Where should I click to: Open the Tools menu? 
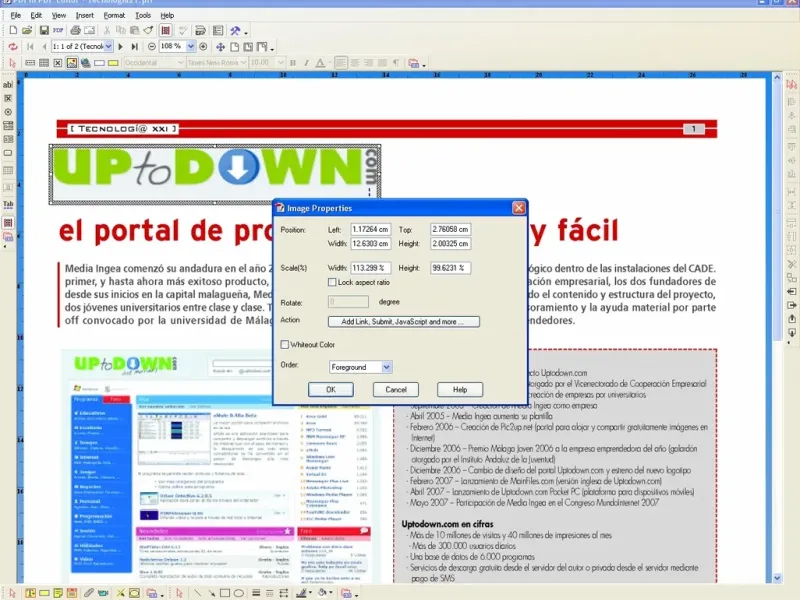[143, 15]
